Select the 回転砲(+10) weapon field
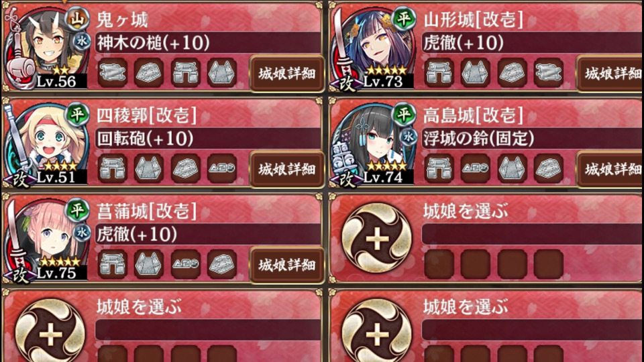Screen dimensions: 644x362 tap(208, 138)
